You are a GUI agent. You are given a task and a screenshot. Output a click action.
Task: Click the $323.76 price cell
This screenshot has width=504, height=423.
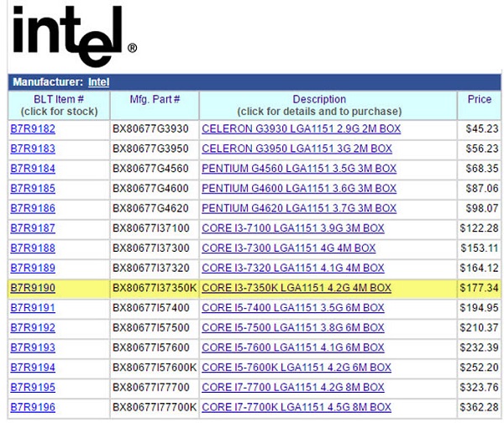pos(479,388)
